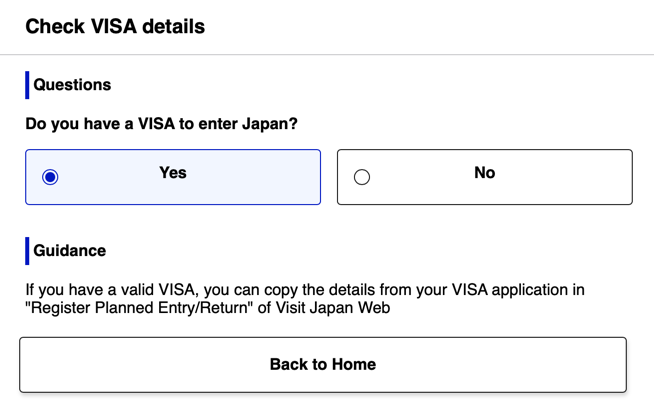Select the No radio button
Screen dimensions: 654x412
tap(362, 177)
